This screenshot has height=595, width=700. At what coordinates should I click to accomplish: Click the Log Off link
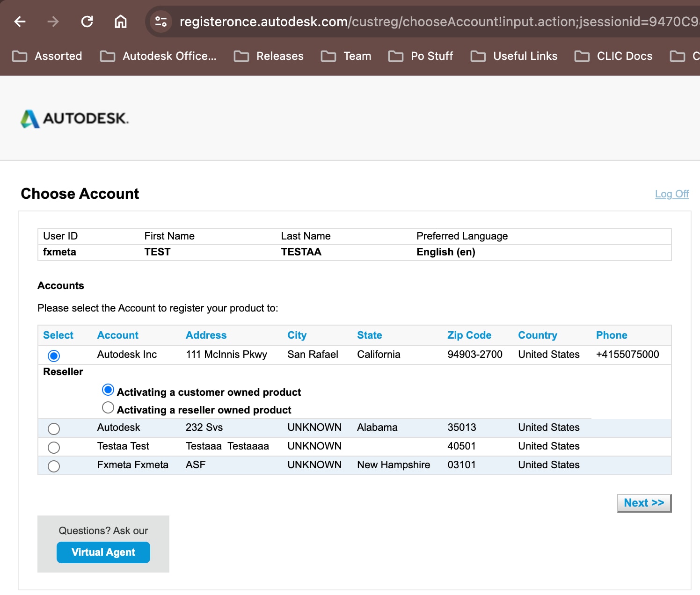671,194
